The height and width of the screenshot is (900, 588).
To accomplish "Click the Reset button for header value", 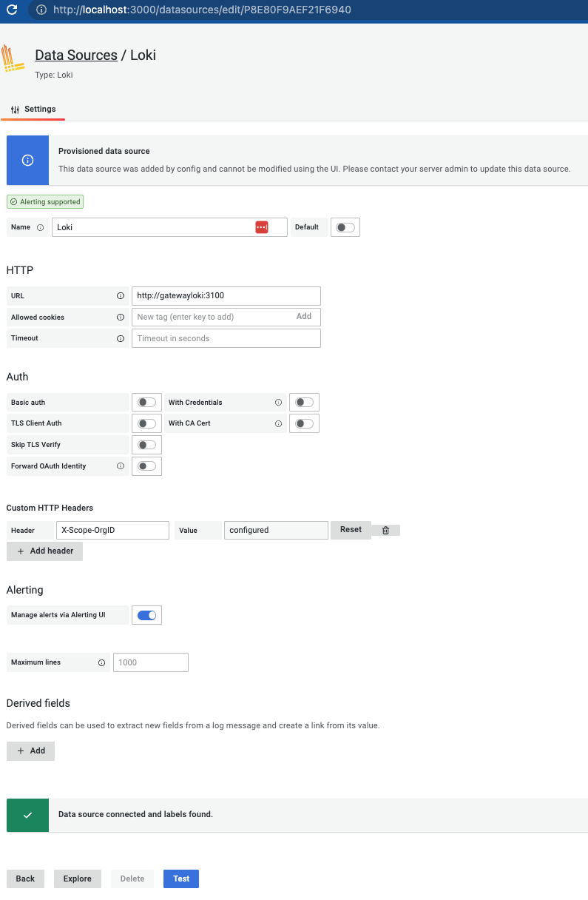I will point(351,529).
